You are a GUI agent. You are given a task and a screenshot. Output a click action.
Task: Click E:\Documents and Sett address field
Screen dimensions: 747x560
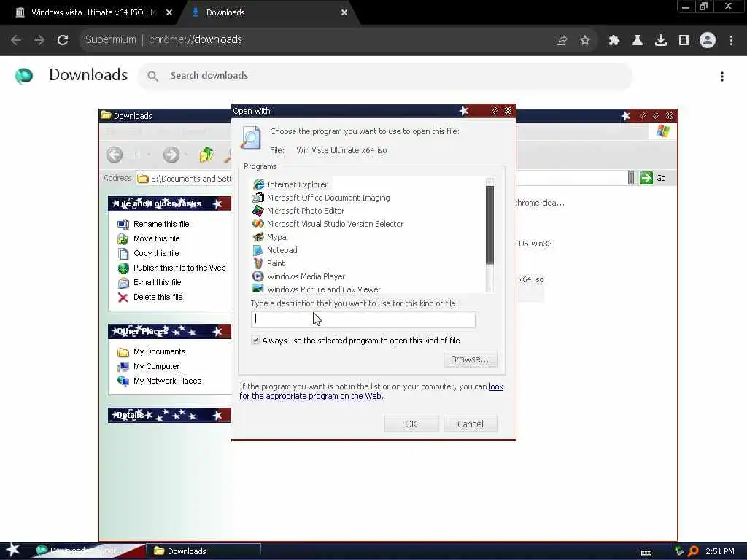(184, 179)
